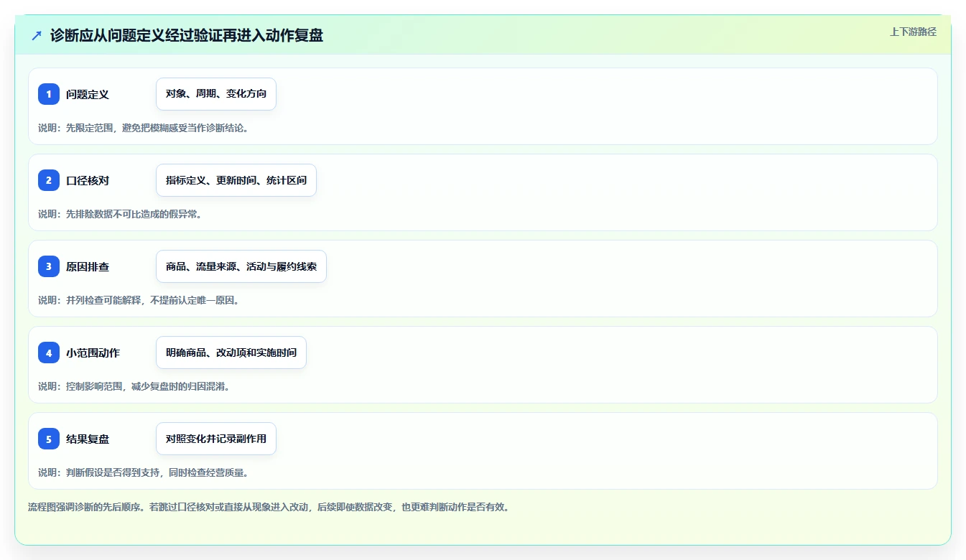
Task: Select the header title 诊断应从问题定义经过验证再进入动作复盘
Action: tap(187, 35)
